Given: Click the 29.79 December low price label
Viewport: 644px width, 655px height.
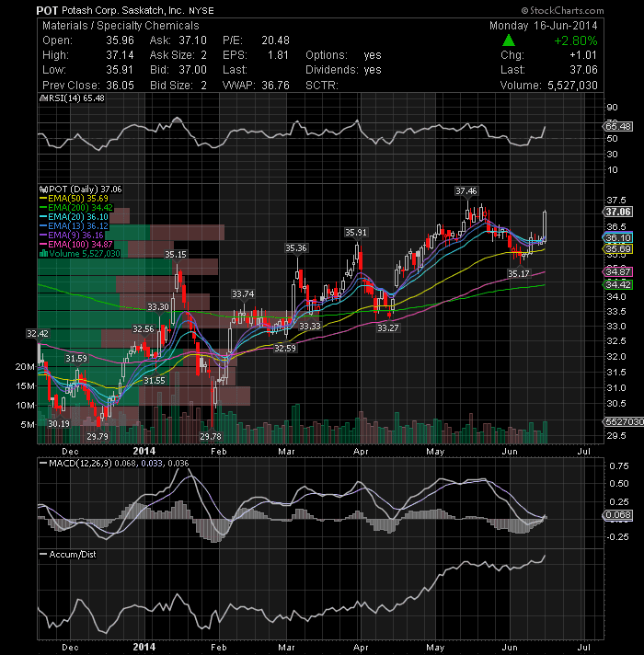Looking at the screenshot, I should (x=98, y=437).
